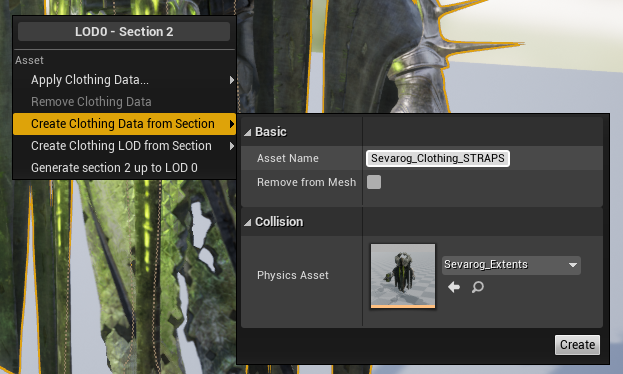Select Create Clothing Data from Section
The image size is (623, 374).
[x=124, y=124]
